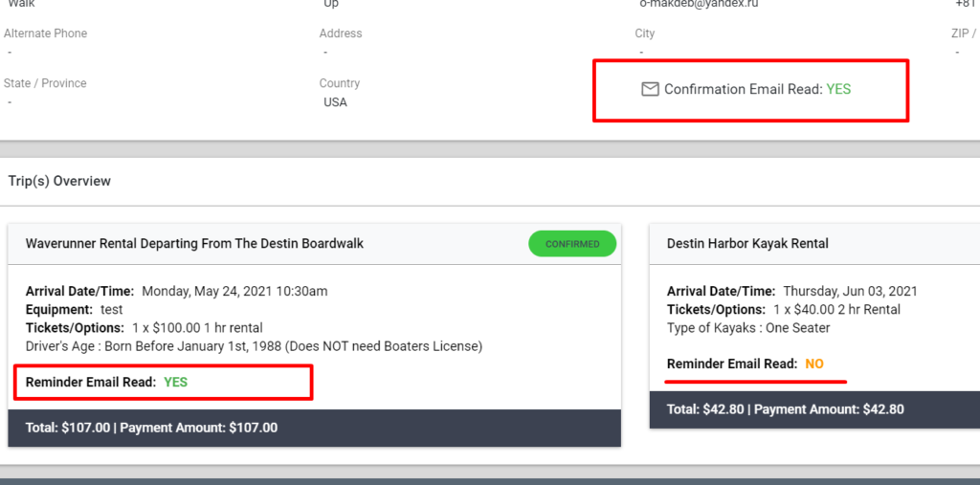Click the Address field value

325,53
